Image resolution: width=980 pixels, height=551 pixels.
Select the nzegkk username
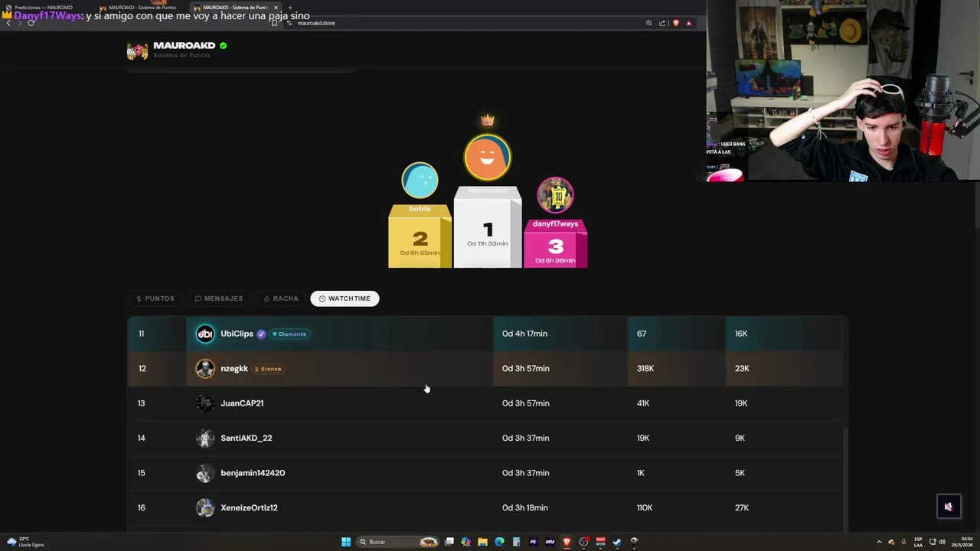[234, 369]
